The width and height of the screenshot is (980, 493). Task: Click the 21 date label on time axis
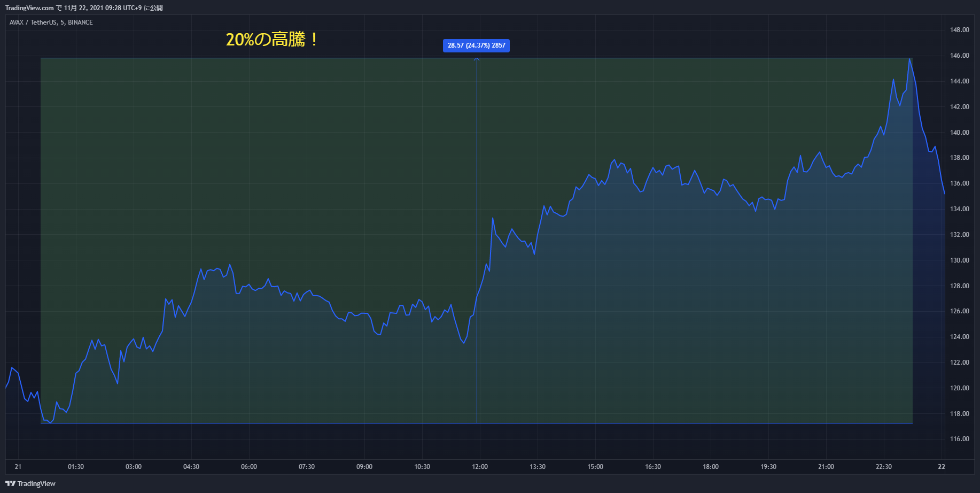click(18, 467)
